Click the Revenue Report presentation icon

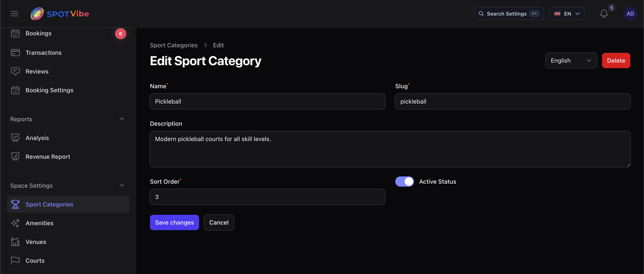click(x=15, y=157)
